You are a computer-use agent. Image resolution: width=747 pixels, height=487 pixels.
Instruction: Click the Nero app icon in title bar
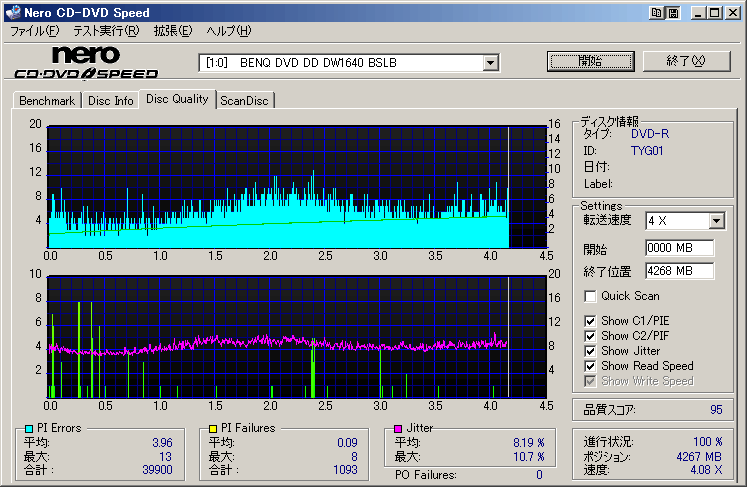click(x=13, y=13)
